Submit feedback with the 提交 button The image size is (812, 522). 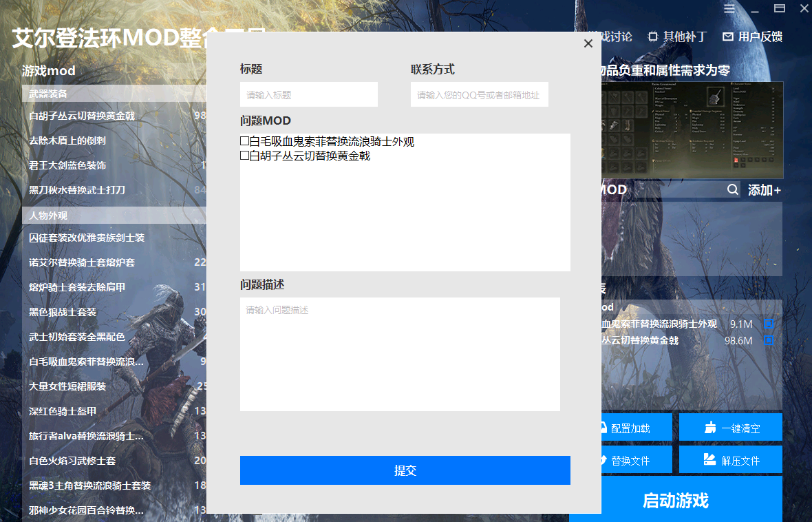click(x=405, y=470)
